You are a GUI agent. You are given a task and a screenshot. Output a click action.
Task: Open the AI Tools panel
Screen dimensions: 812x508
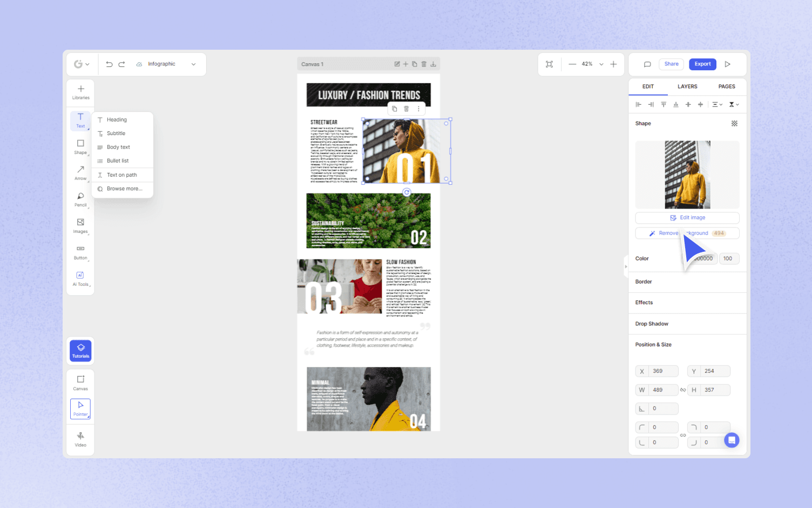pyautogui.click(x=80, y=278)
